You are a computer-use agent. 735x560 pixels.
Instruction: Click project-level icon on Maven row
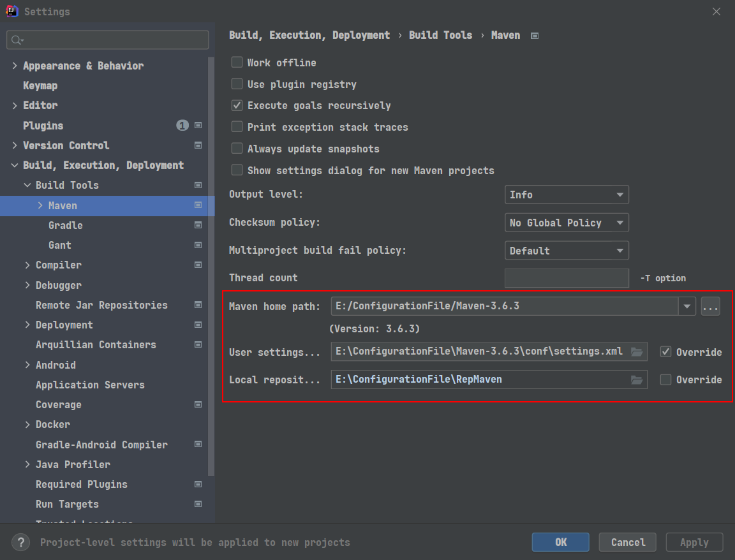point(198,205)
